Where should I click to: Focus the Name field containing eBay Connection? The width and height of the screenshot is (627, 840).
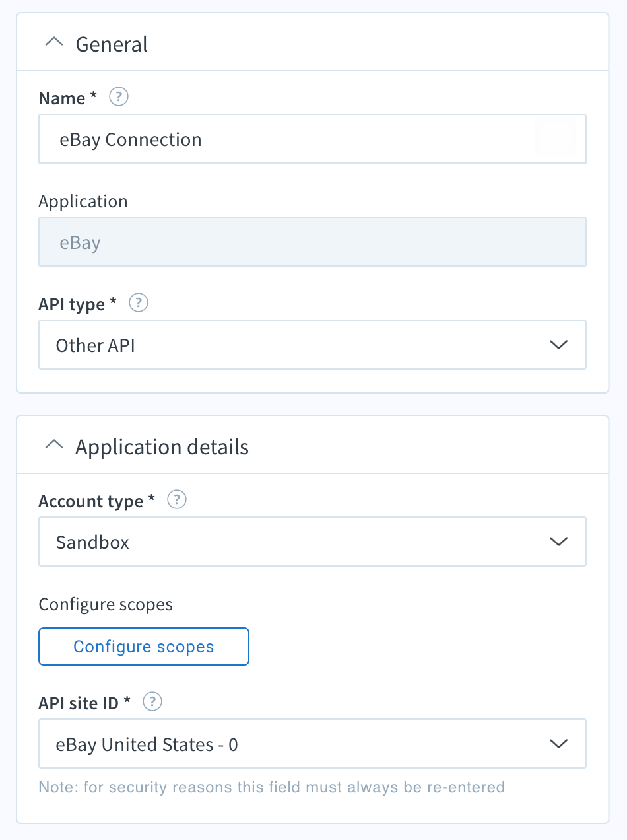tap(312, 139)
